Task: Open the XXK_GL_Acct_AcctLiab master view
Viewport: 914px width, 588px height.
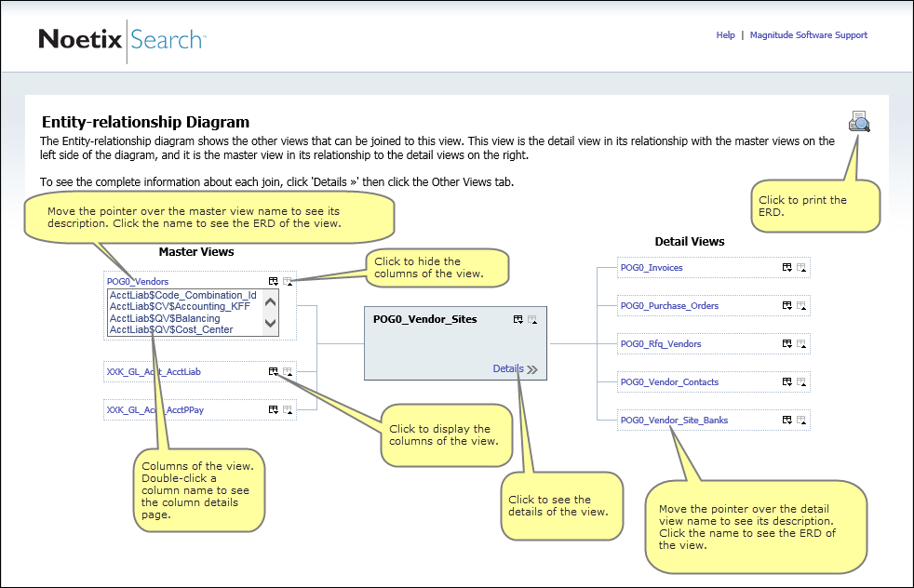Action: click(x=154, y=372)
